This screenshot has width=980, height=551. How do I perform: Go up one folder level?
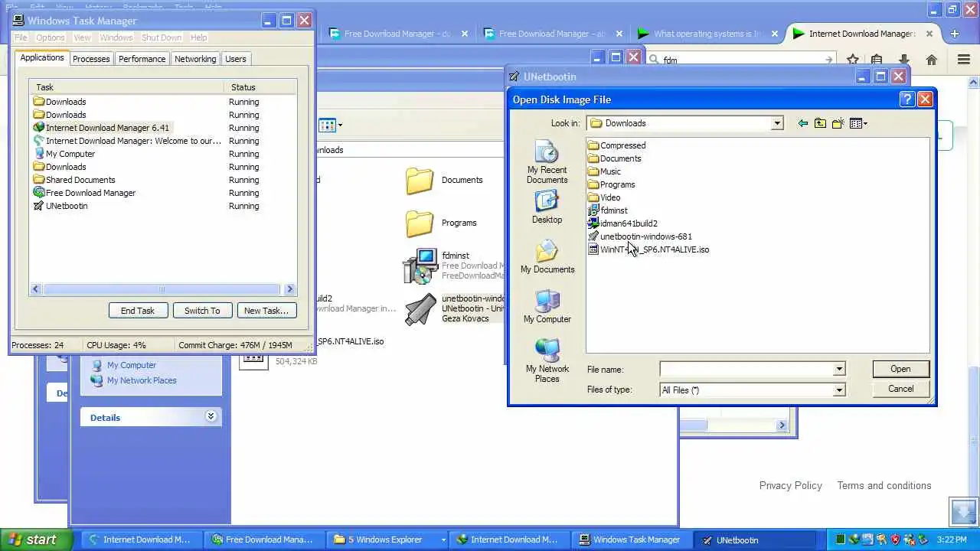point(820,123)
